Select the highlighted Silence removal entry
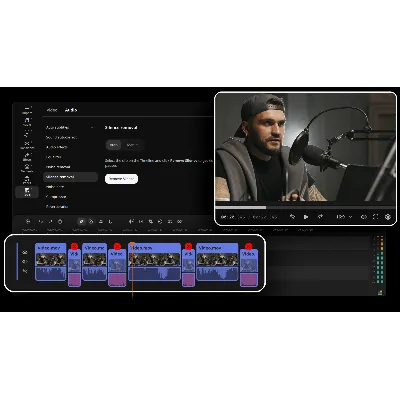 coord(70,177)
